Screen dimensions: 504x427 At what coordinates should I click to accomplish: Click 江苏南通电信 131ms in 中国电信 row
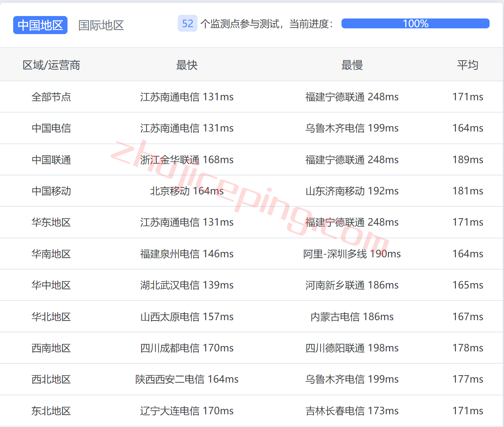coord(187,128)
